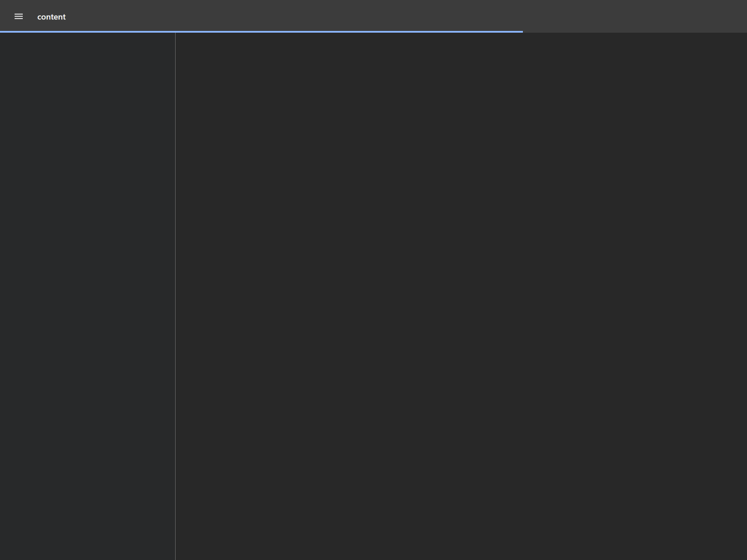Click the left start of progress bar
This screenshot has width=747, height=560.
click(3, 32)
